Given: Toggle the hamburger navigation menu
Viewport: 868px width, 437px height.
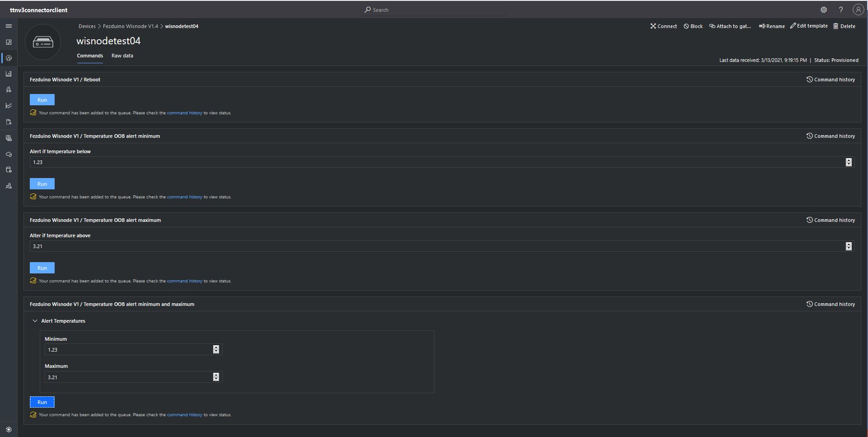Looking at the screenshot, I should tap(9, 26).
